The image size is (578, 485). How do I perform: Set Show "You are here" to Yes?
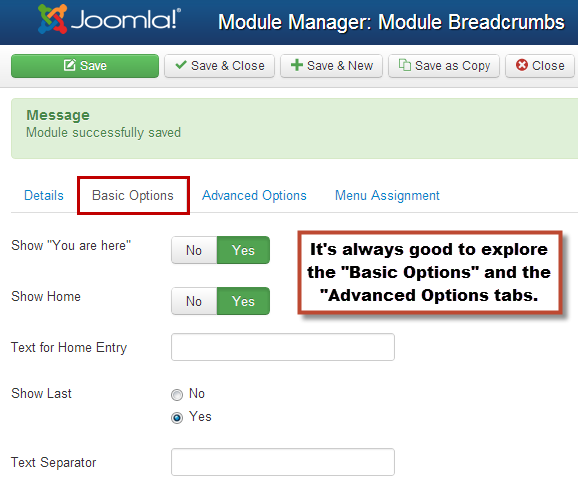pyautogui.click(x=243, y=250)
